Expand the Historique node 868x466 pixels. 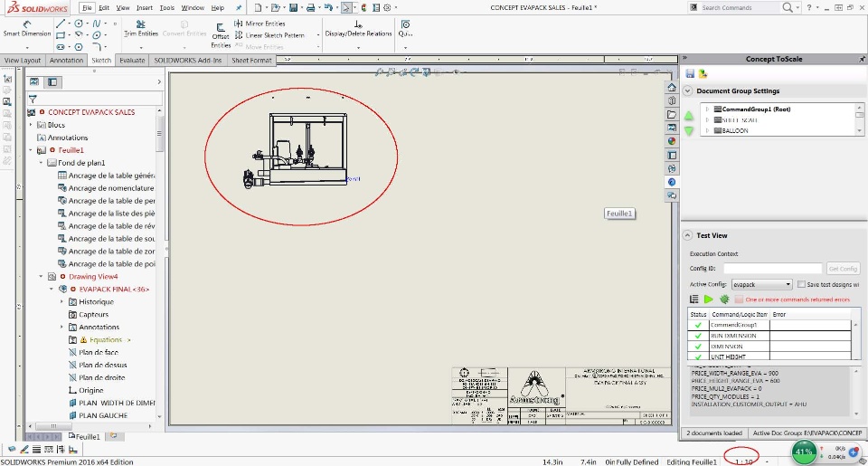61,302
